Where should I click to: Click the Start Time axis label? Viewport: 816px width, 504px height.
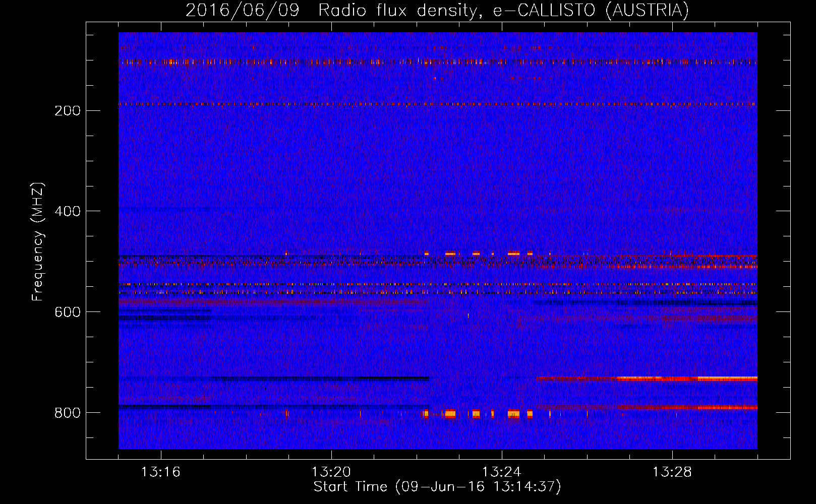coord(437,487)
